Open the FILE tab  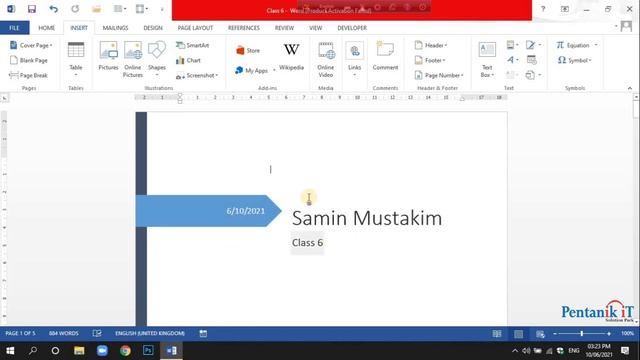[14, 28]
